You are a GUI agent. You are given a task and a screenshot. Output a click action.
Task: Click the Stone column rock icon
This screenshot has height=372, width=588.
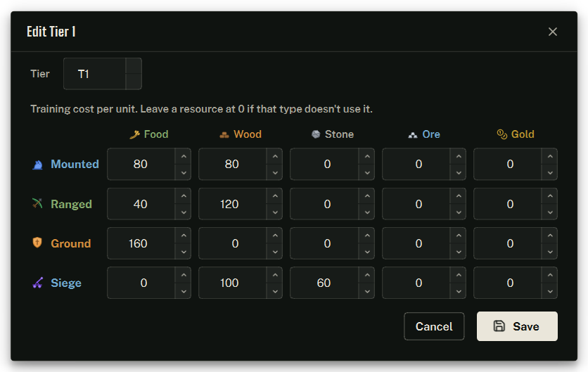(x=316, y=134)
